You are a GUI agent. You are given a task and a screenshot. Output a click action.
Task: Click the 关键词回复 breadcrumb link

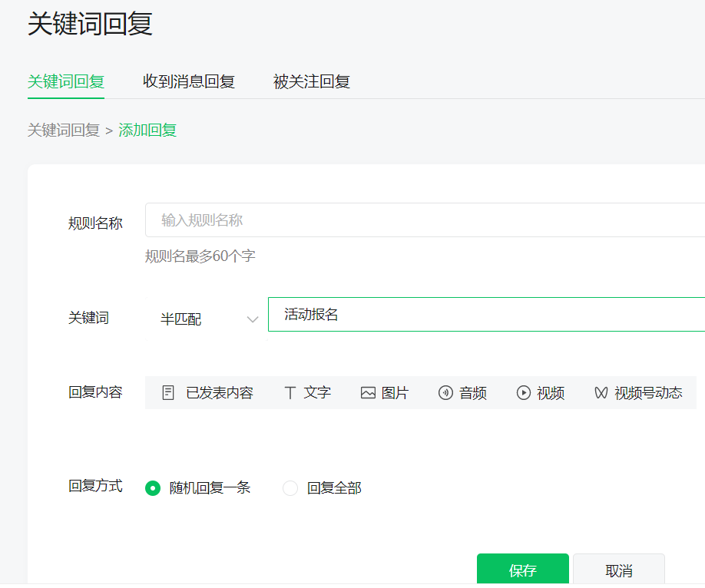64,130
